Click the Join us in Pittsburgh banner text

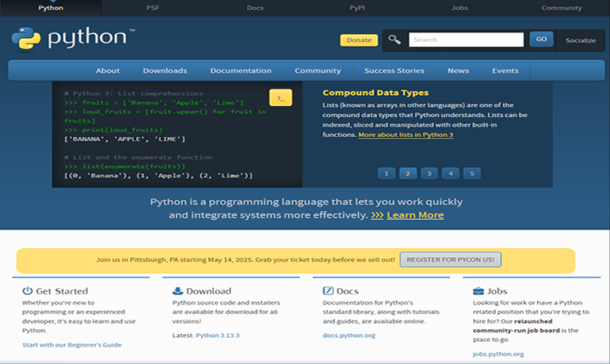click(246, 260)
